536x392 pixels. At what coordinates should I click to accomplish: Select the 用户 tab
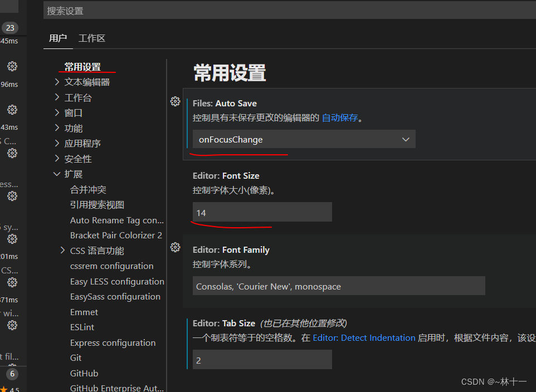point(58,38)
